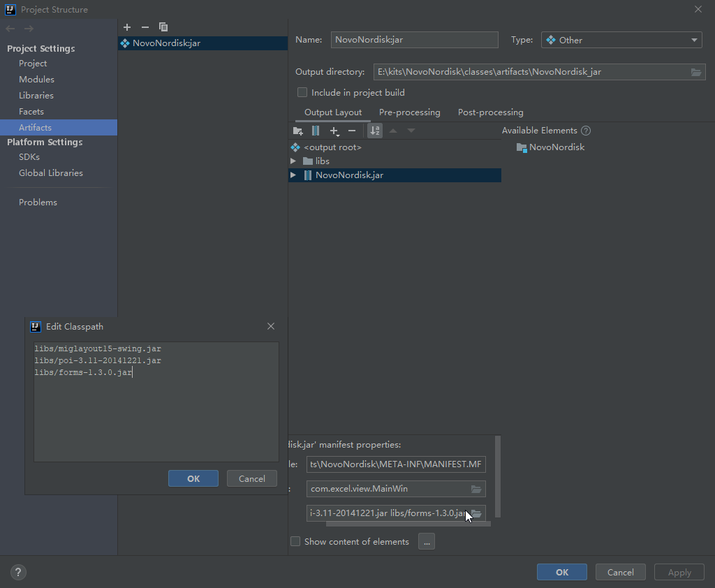Click manifest panel horizontal scrollbar

(408, 524)
